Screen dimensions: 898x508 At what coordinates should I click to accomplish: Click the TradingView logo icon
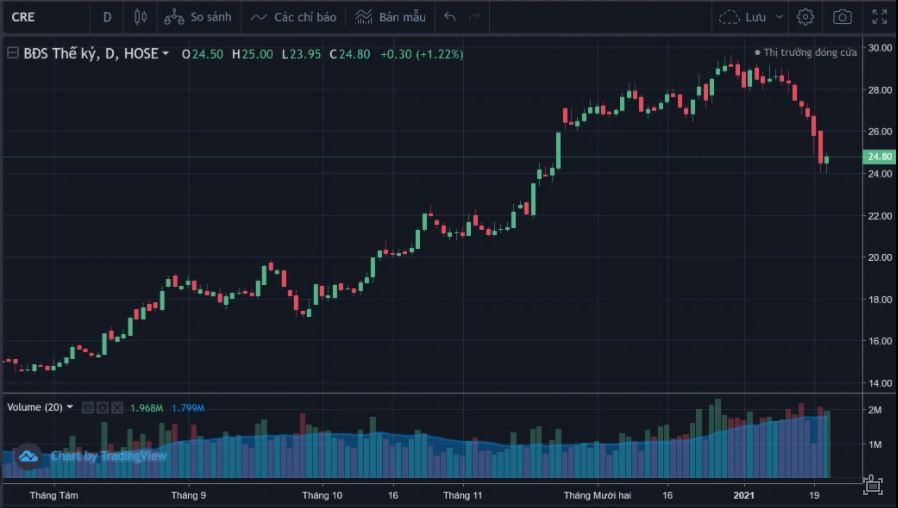(28, 456)
